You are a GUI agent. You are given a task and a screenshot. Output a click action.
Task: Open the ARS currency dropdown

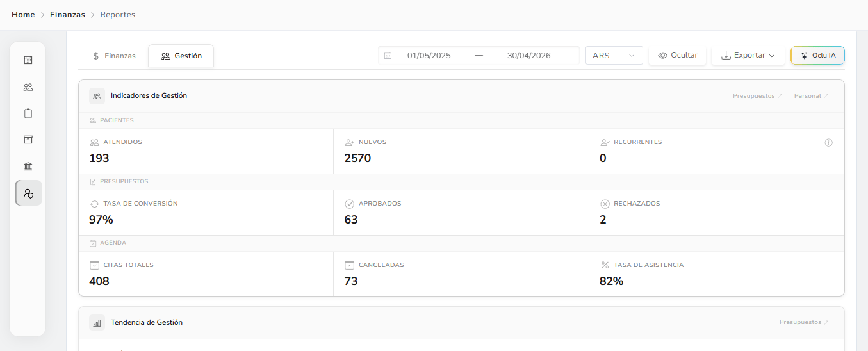pyautogui.click(x=614, y=56)
